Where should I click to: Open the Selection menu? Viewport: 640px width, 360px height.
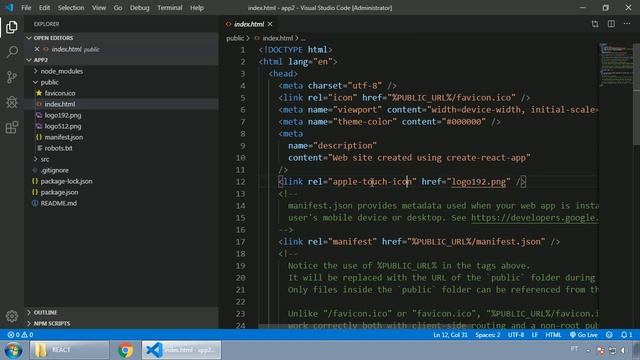pyautogui.click(x=71, y=8)
